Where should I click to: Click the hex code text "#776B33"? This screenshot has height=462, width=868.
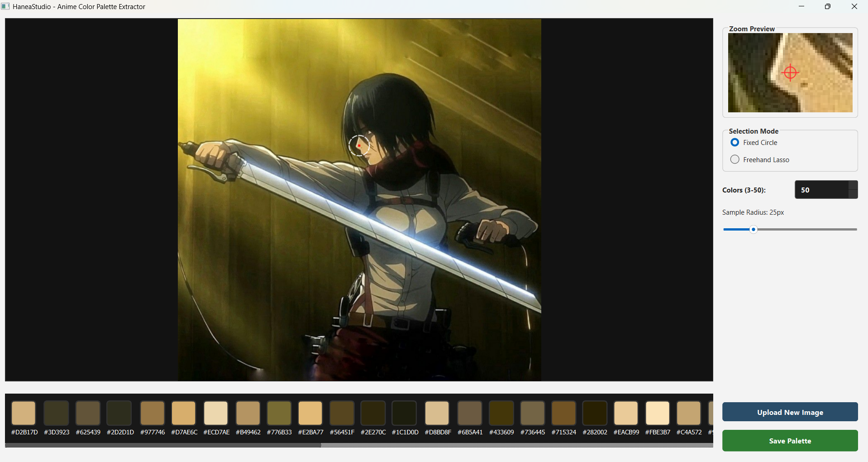[279, 432]
